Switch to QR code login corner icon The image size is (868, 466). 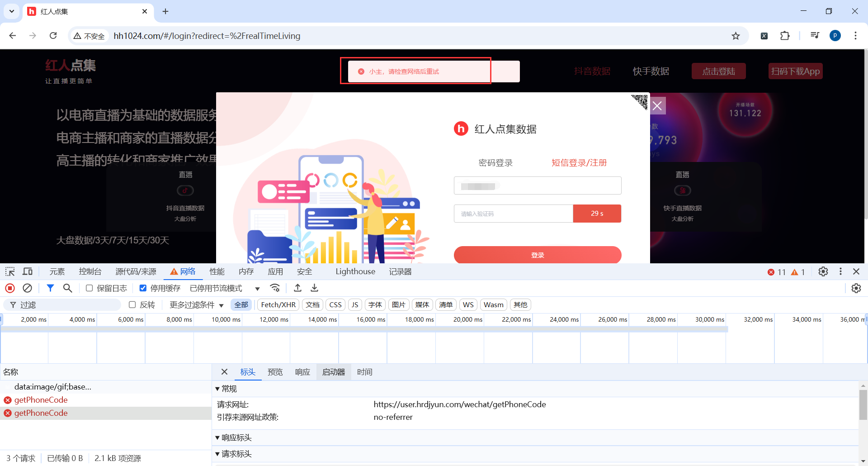(640, 102)
